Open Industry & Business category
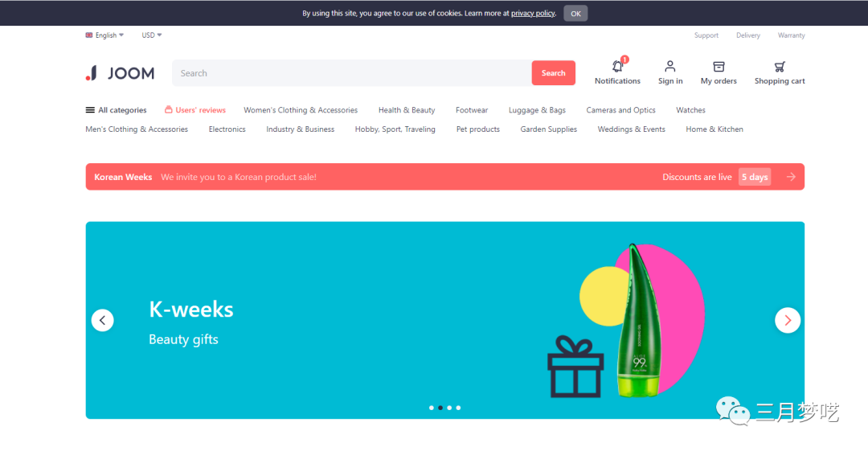The width and height of the screenshot is (868, 451). 300,129
